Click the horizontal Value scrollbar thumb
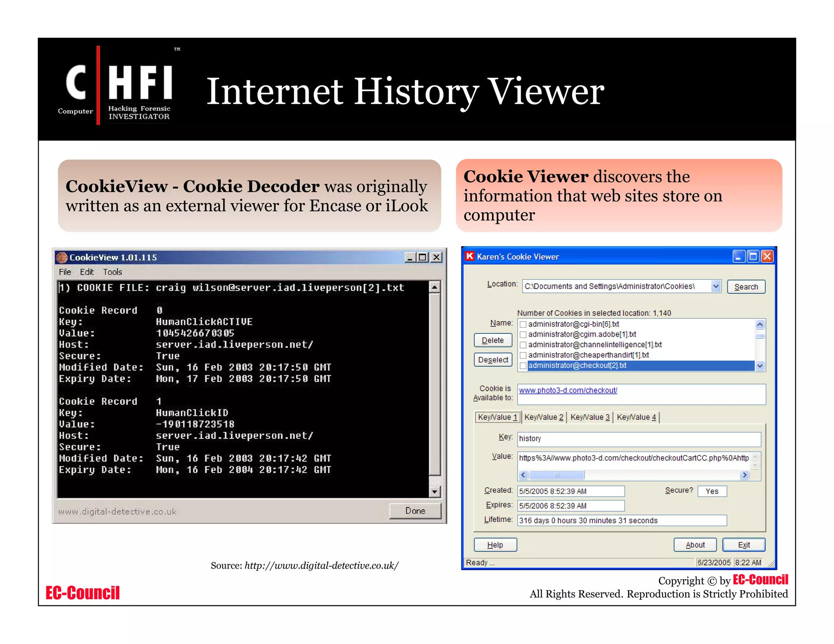This screenshot has width=834, height=644. (x=557, y=475)
